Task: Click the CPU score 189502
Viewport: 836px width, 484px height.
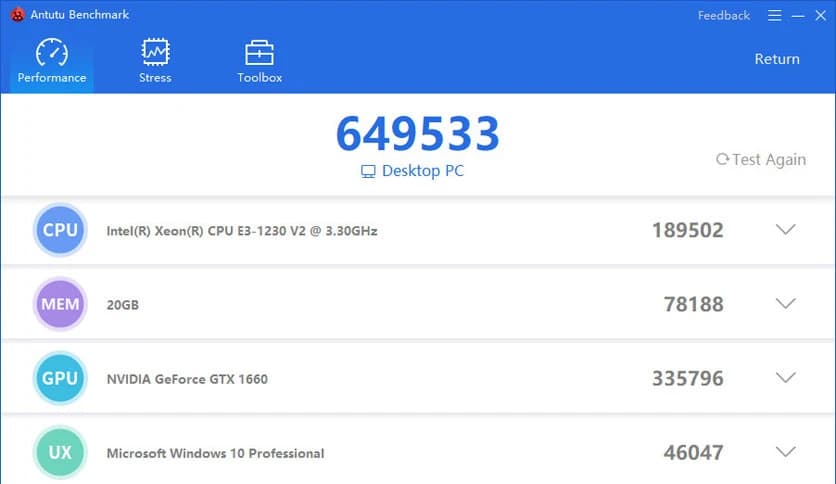Action: [688, 230]
